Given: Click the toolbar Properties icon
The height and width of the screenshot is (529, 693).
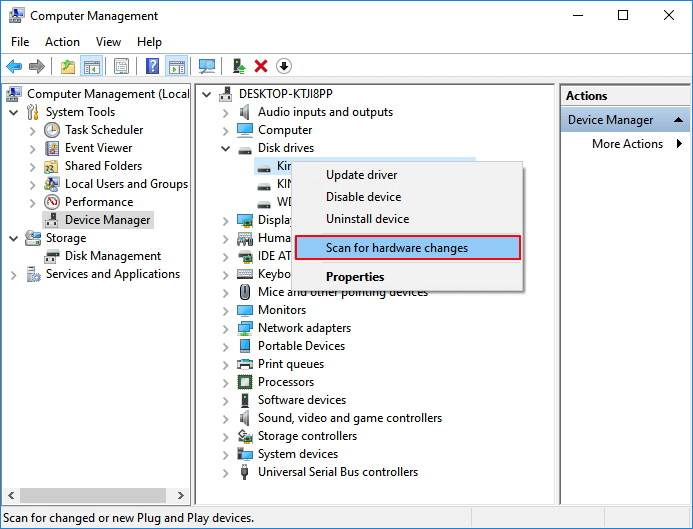Looking at the screenshot, I should click(121, 66).
